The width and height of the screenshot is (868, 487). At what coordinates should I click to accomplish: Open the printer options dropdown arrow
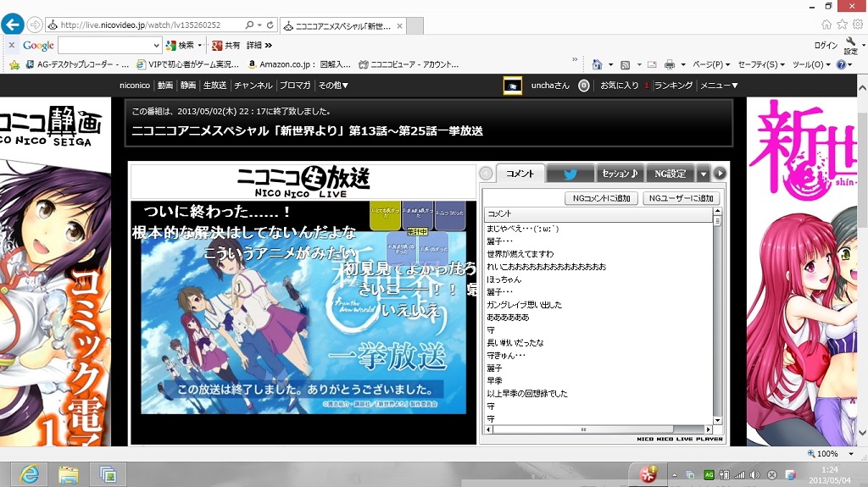pos(683,64)
